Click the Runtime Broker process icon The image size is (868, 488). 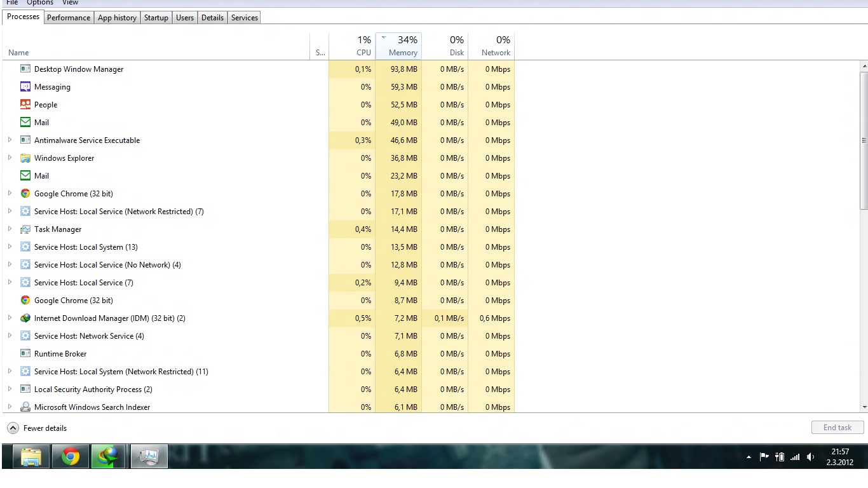25,353
